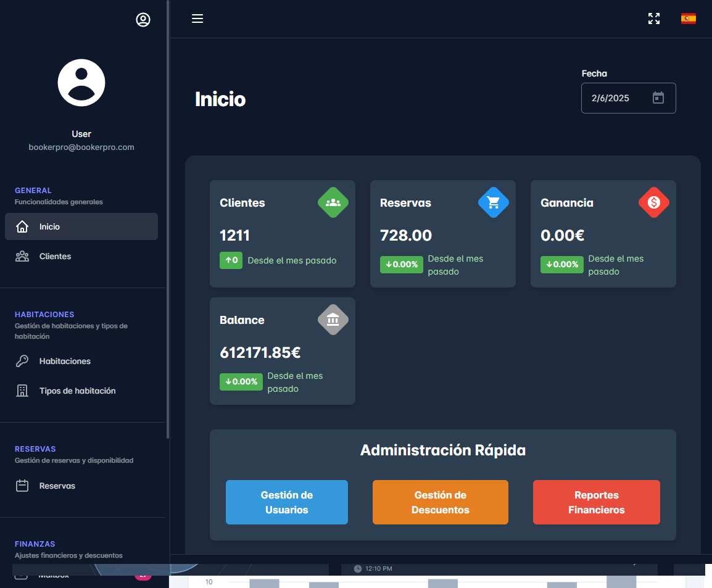Toggle fullscreen mode icon
The height and width of the screenshot is (588, 712).
[654, 19]
